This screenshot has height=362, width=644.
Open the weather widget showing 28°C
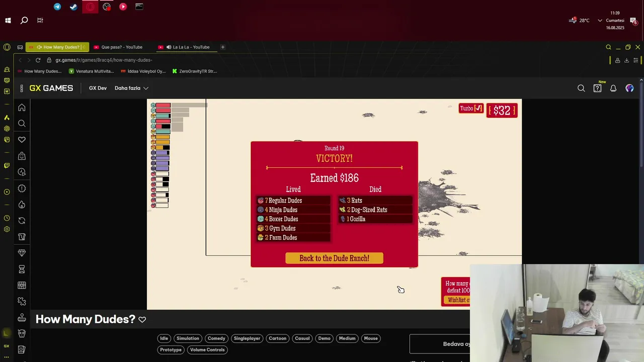[x=579, y=21]
